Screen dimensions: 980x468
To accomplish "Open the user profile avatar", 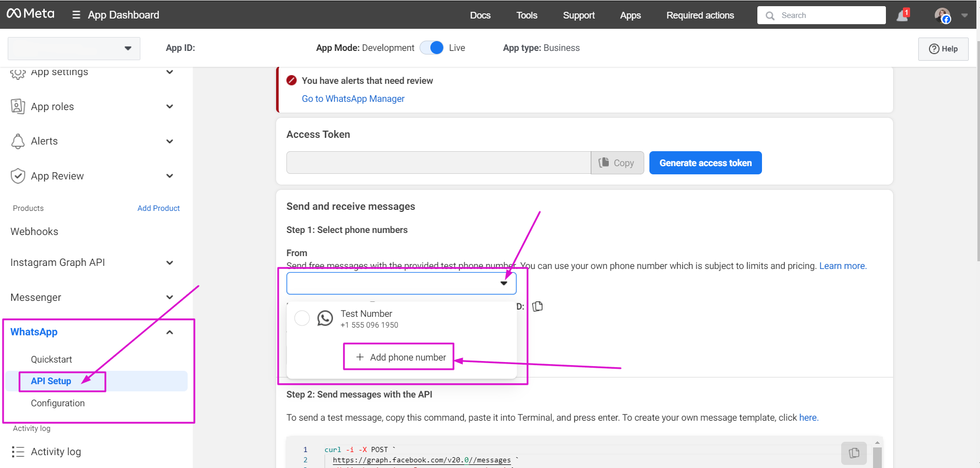I will coord(942,15).
